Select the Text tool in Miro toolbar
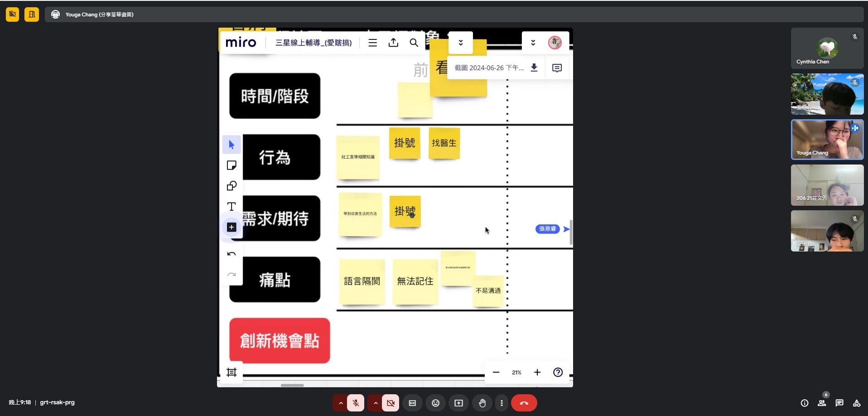868x416 pixels. click(x=231, y=207)
